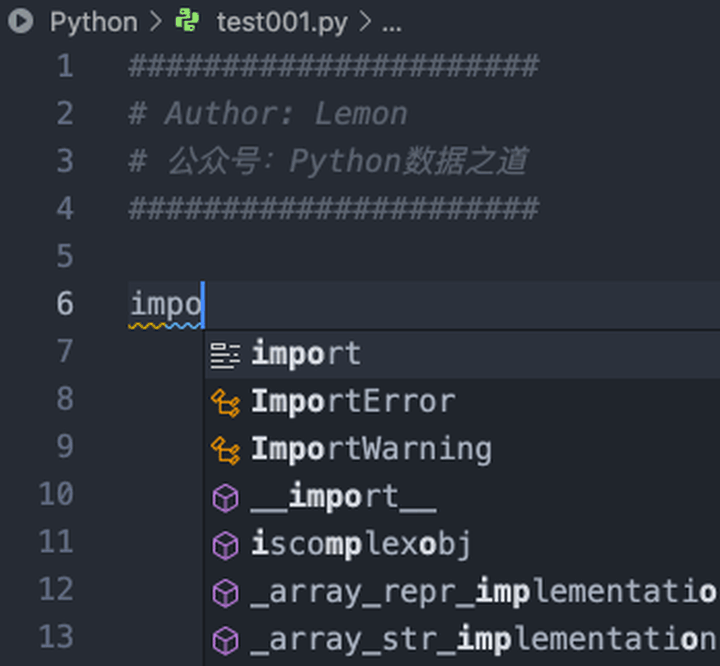Choose ImportError from the autocomplete list

coord(353,402)
